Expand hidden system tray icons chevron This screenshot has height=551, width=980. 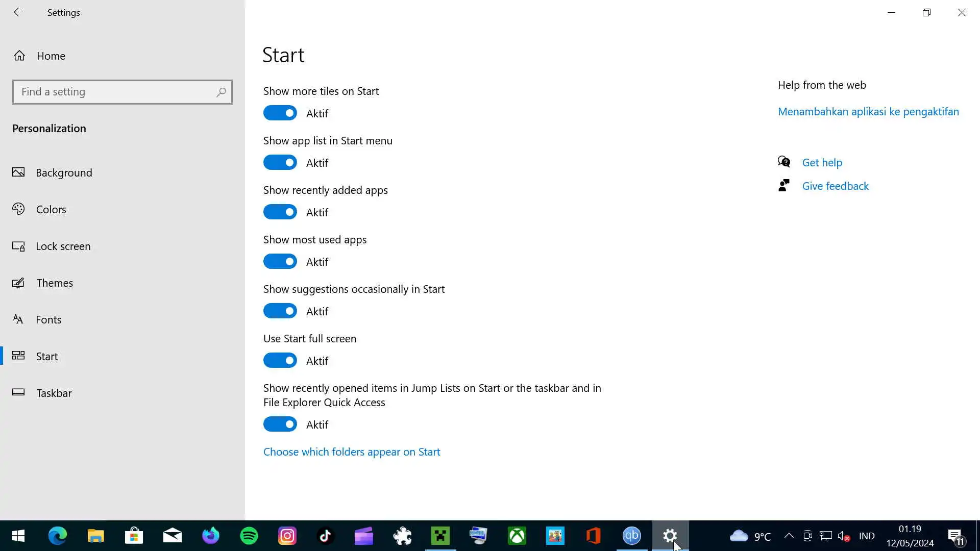click(789, 536)
